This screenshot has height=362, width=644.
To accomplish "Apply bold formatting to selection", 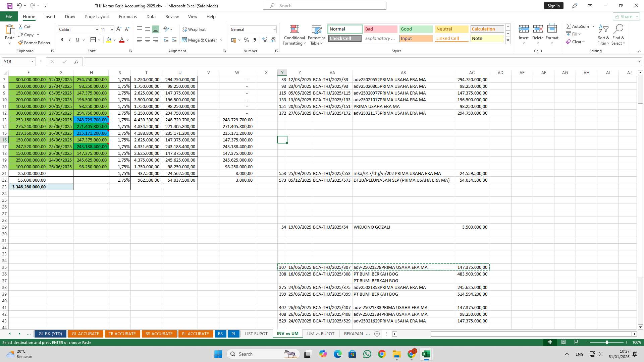I will [x=62, y=40].
